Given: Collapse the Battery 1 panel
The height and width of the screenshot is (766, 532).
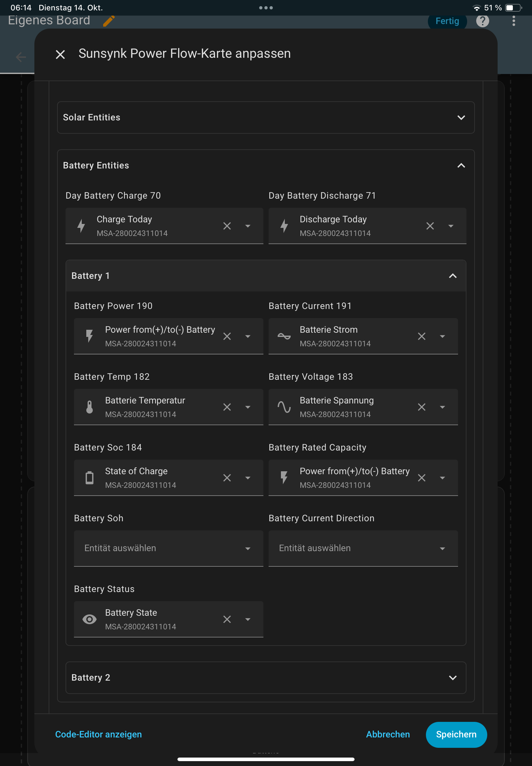Looking at the screenshot, I should tap(452, 276).
